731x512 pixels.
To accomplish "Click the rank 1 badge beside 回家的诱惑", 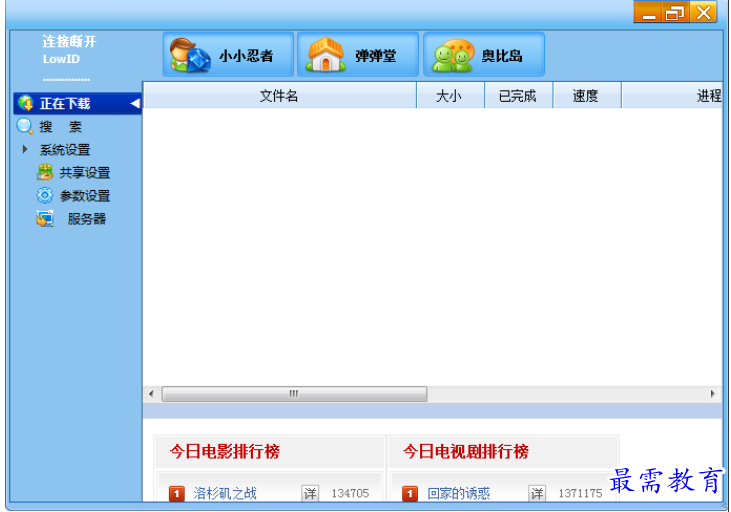I will (410, 493).
